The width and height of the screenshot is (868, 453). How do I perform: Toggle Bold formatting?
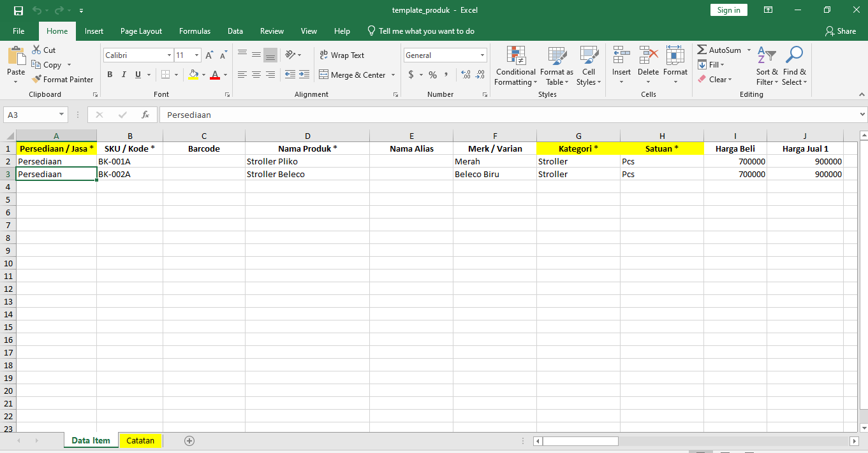pyautogui.click(x=110, y=75)
